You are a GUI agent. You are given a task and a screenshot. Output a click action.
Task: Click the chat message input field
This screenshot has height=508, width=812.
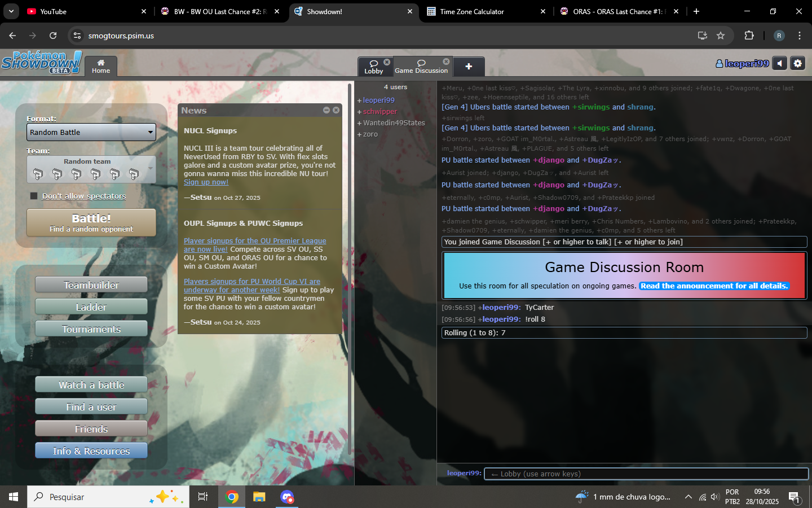(x=646, y=474)
